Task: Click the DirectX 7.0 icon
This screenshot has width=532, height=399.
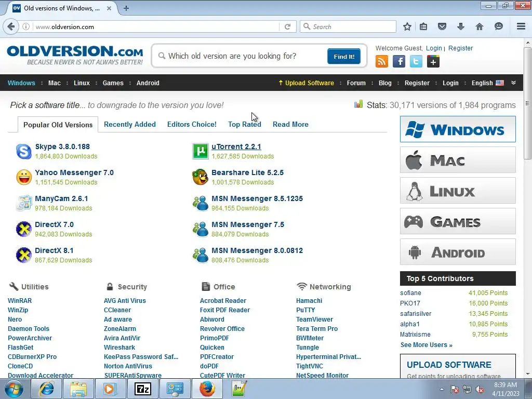Action: [x=24, y=229]
